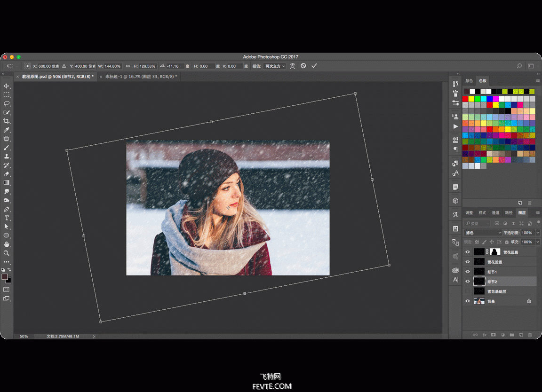542x392 pixels.
Task: Expand the status bar info arrow
Action: click(x=94, y=337)
